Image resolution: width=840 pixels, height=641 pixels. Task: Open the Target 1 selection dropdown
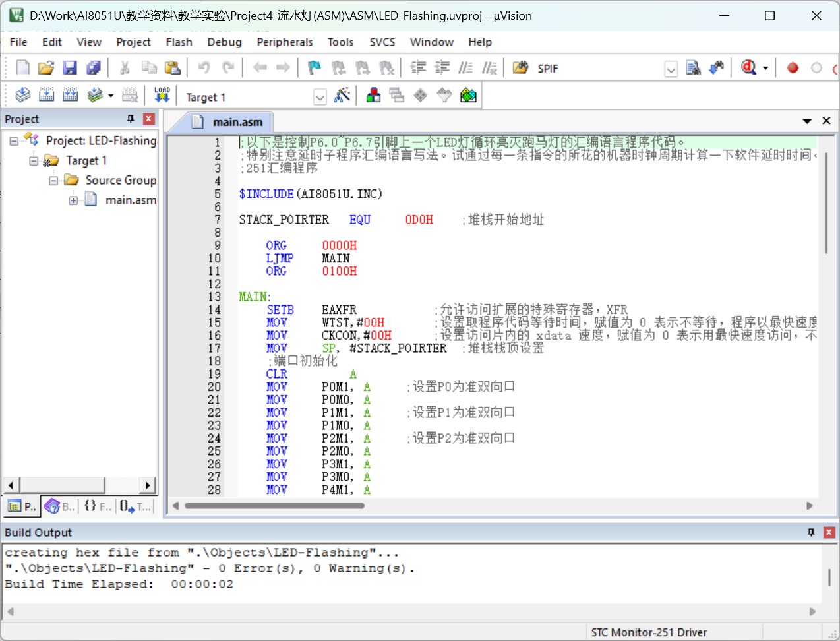click(320, 97)
